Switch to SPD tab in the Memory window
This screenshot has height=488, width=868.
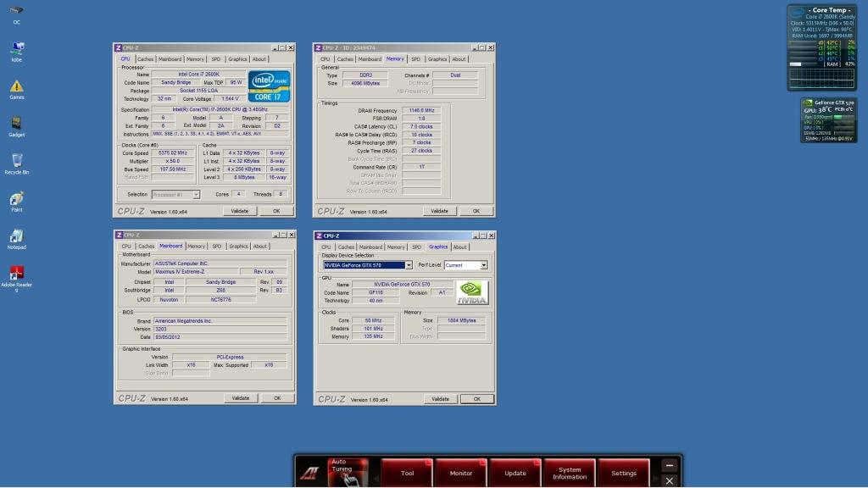[415, 59]
